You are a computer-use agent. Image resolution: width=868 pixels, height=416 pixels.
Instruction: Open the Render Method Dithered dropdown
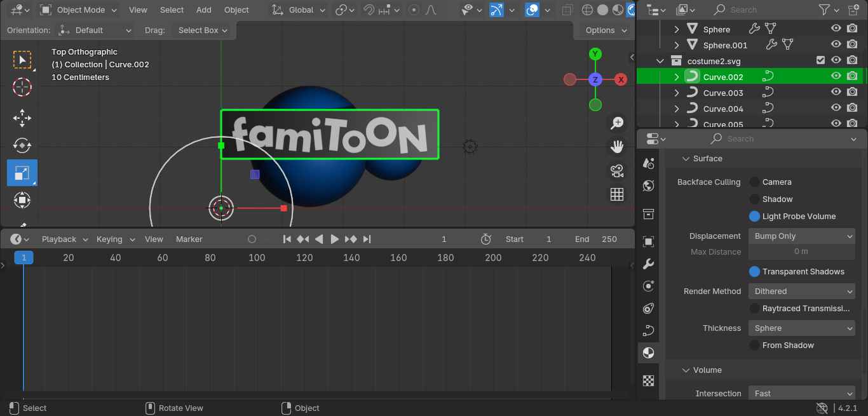(x=803, y=292)
